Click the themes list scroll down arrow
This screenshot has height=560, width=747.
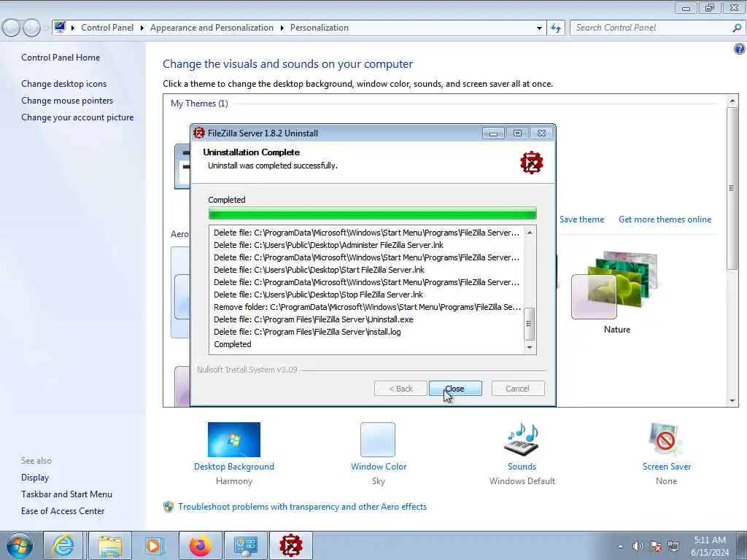[732, 400]
